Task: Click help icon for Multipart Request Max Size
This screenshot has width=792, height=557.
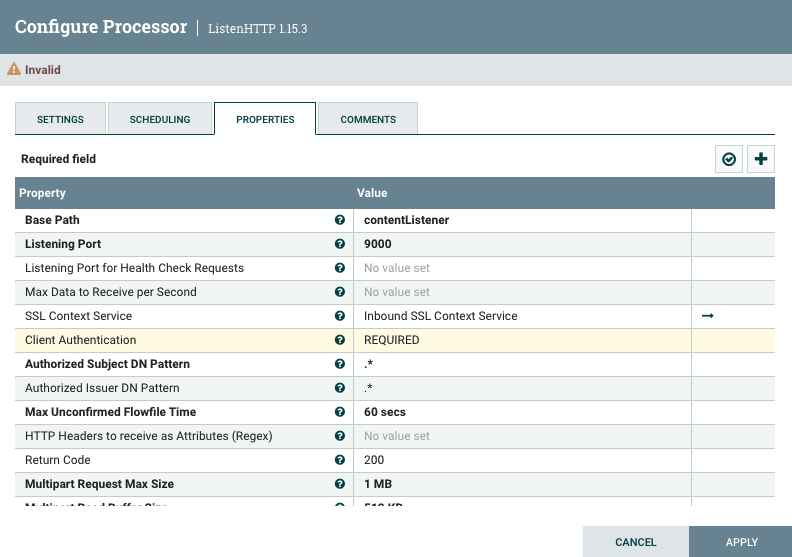Action: pos(340,484)
